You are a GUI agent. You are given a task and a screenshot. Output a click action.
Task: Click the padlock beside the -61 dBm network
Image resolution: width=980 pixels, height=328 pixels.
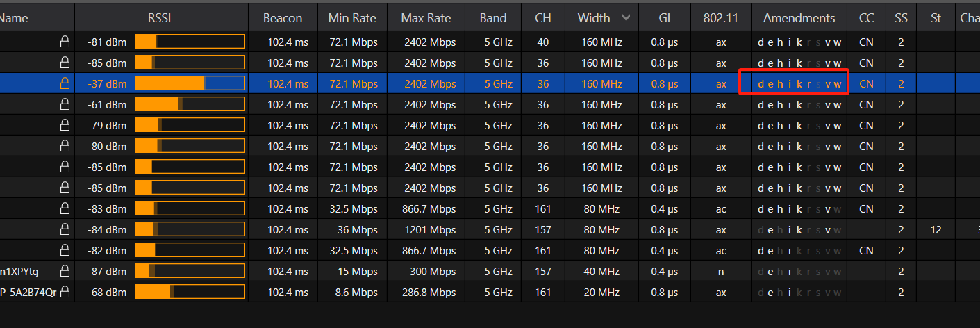point(65,105)
